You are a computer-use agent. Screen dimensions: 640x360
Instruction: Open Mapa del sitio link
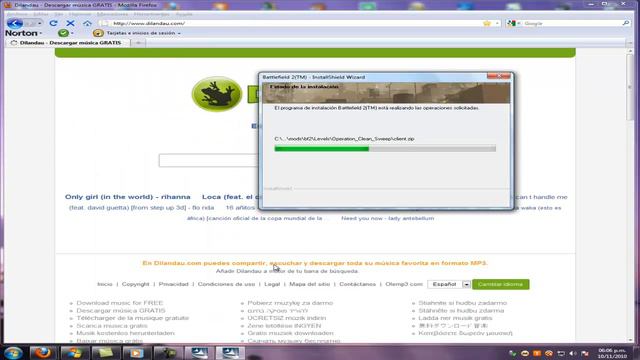(x=309, y=284)
